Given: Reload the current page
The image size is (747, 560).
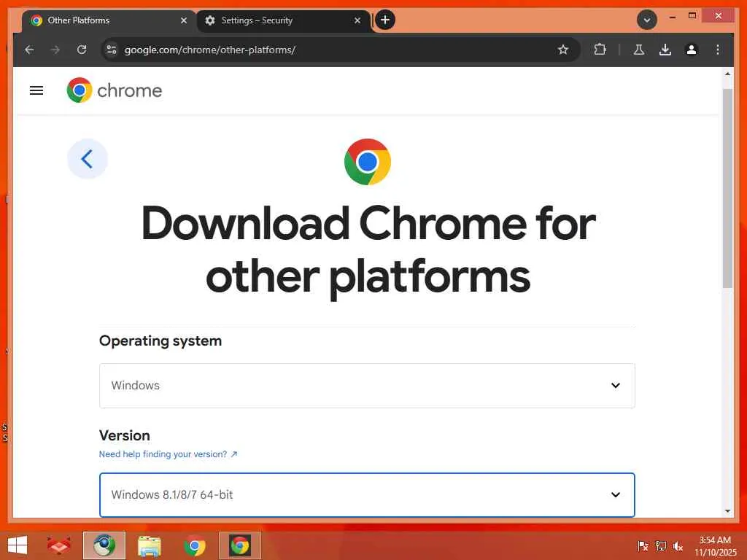Looking at the screenshot, I should pyautogui.click(x=82, y=50).
